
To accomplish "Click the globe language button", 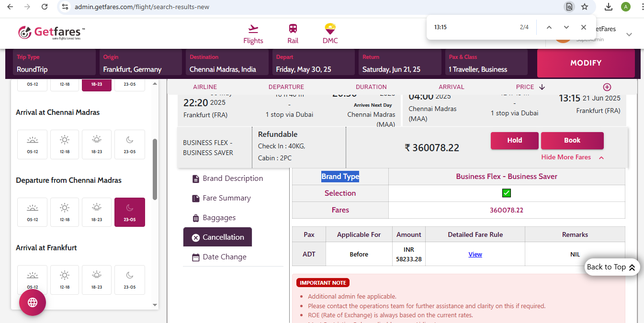I will click(33, 302).
